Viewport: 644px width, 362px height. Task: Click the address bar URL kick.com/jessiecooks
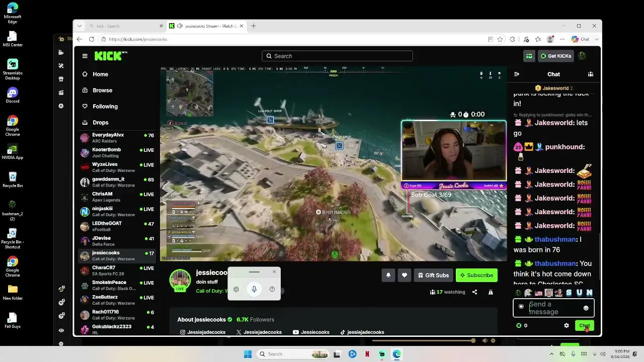[138, 39]
